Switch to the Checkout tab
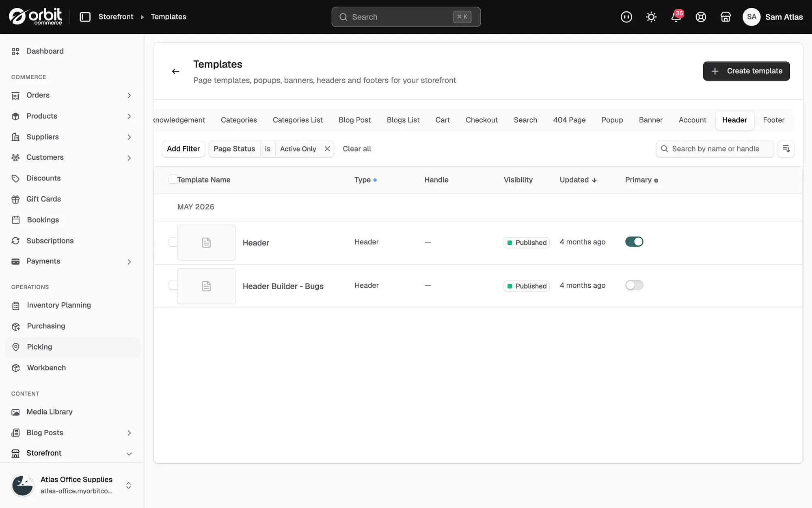 pos(482,120)
